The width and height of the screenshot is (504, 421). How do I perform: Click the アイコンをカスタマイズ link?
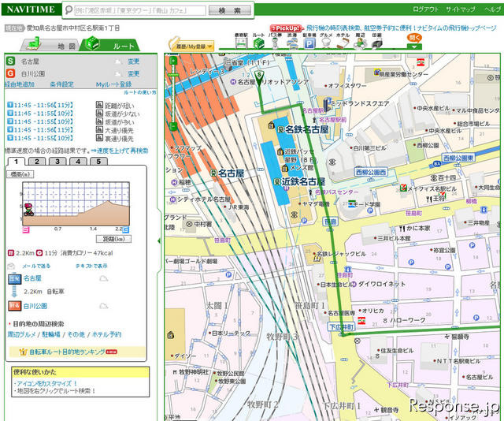46,384
